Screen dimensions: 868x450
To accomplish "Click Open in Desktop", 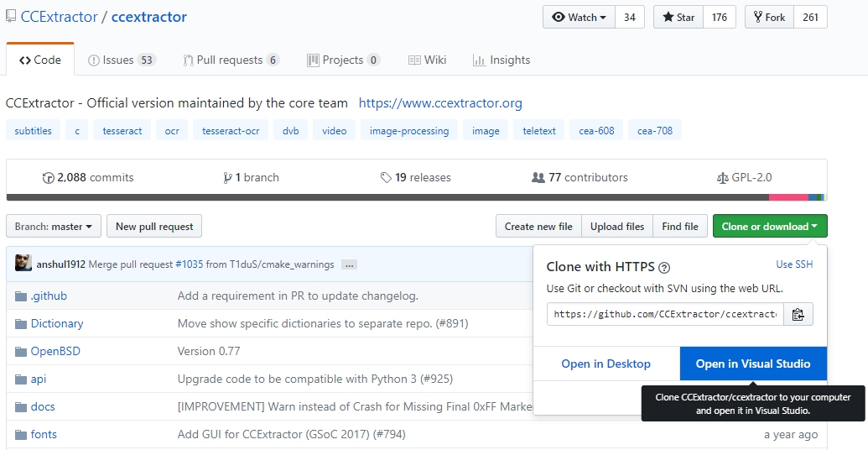I will [606, 364].
